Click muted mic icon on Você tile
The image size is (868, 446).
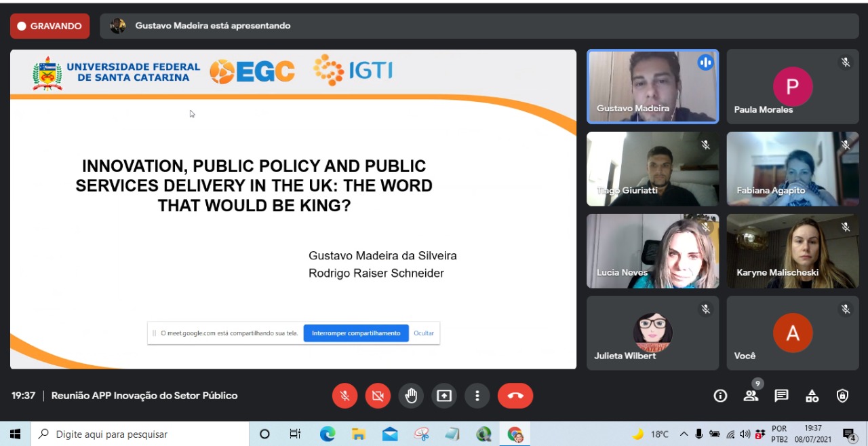point(846,309)
